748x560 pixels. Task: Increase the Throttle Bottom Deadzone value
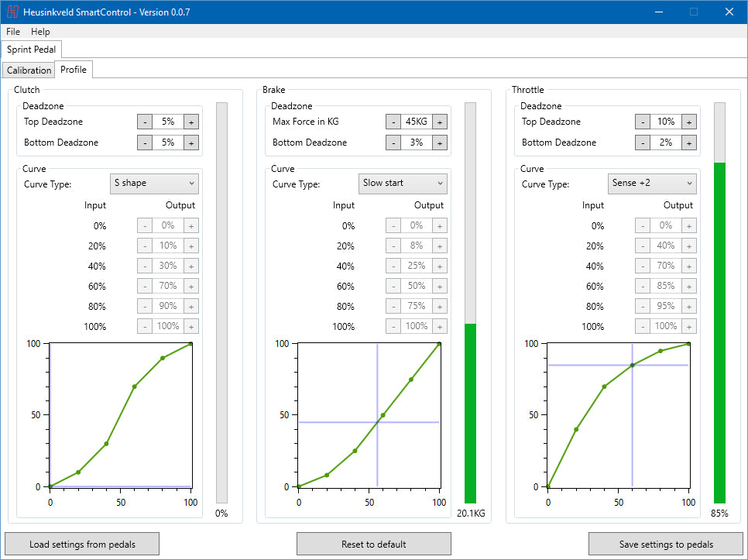(689, 143)
